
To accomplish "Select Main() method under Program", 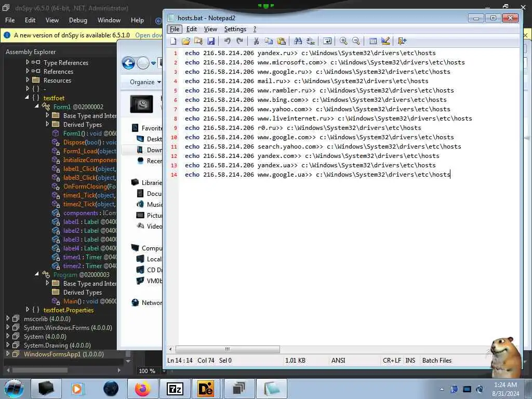I will (x=89, y=301).
